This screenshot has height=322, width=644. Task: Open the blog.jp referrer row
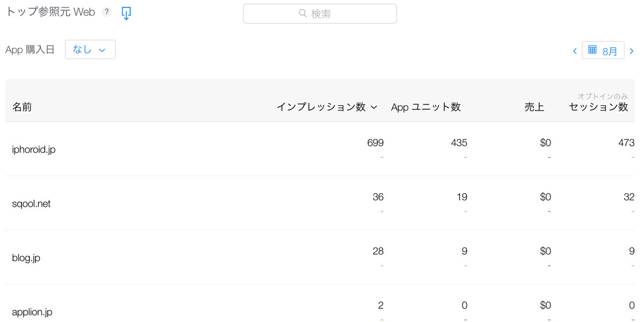coord(26,258)
